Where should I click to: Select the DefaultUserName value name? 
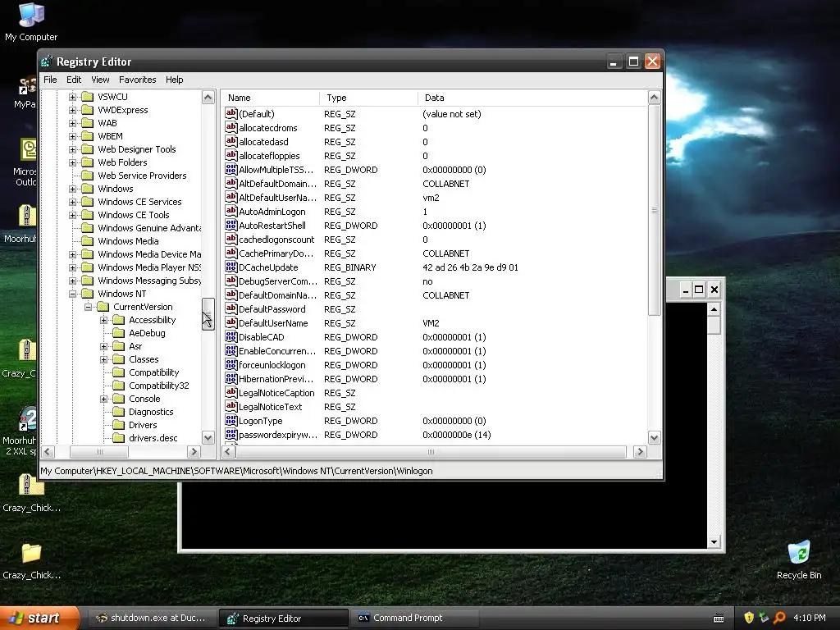pyautogui.click(x=273, y=323)
